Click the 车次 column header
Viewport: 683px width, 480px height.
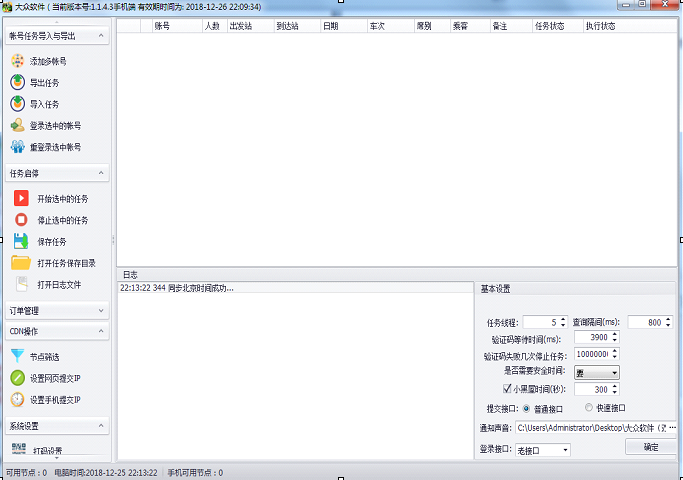point(391,26)
